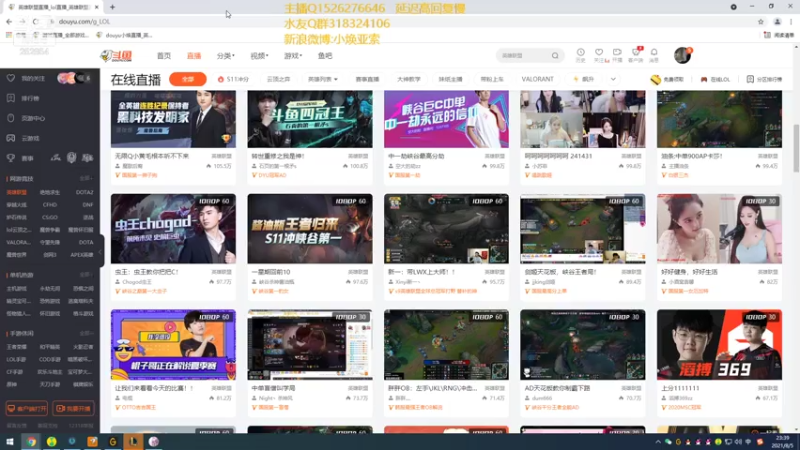
Task: Open the client download icon with badge
Action: (636, 53)
